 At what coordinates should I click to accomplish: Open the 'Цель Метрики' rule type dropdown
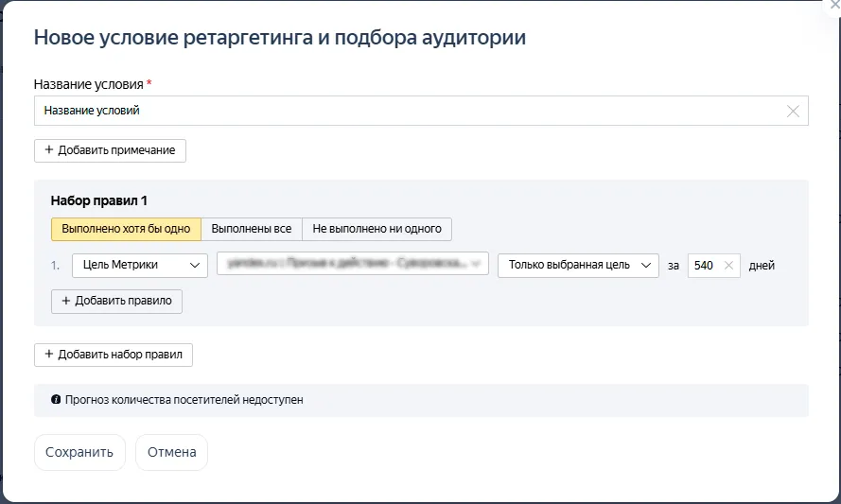(140, 265)
